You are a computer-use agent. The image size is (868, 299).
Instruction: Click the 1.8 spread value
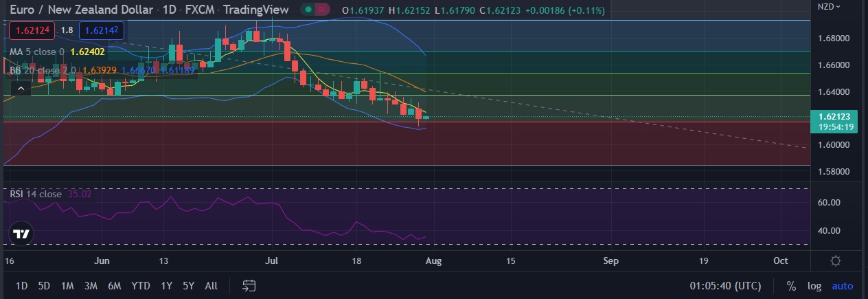click(x=67, y=30)
